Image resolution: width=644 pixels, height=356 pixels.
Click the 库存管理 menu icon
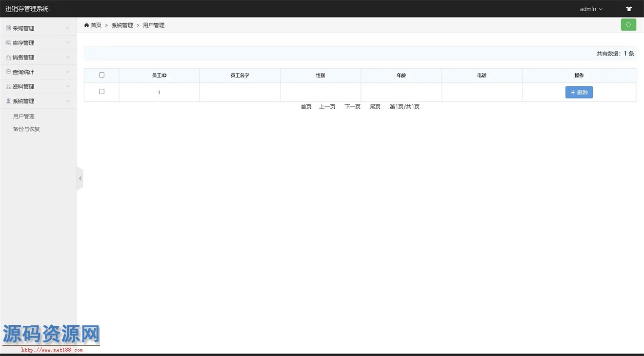pos(8,43)
